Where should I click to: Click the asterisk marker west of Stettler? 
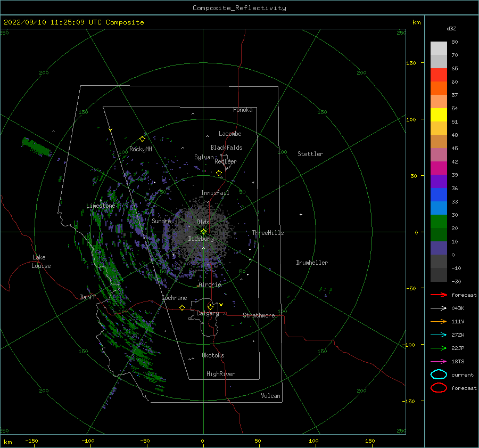(x=253, y=183)
